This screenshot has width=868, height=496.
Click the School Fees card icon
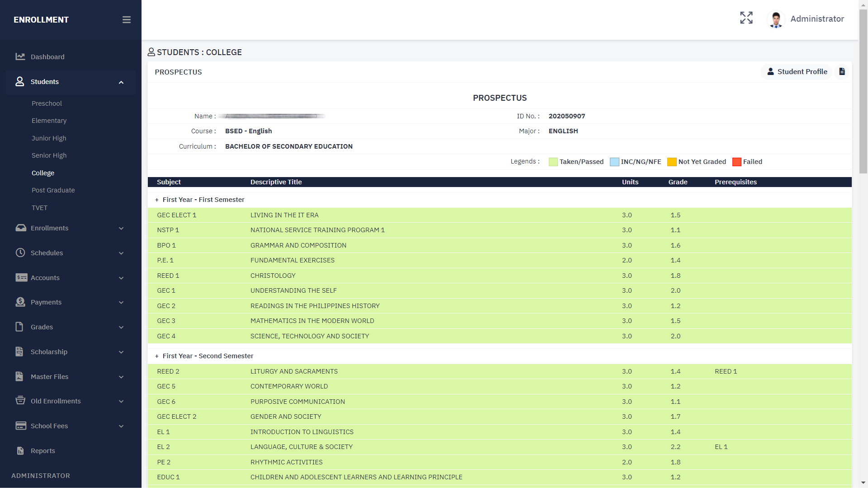20,426
